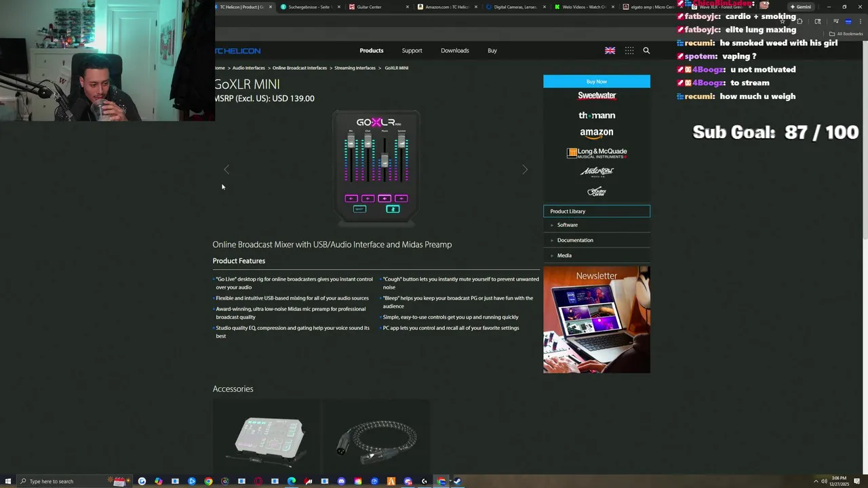Close the Amazon.com tab
Viewport: 868px width, 488px height.
pos(476,7)
